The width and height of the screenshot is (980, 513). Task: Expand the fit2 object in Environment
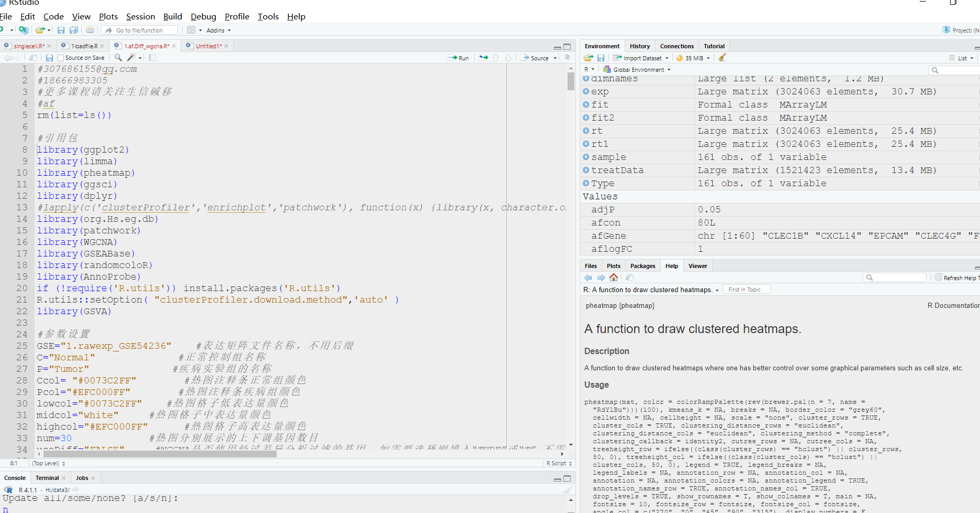pos(586,117)
